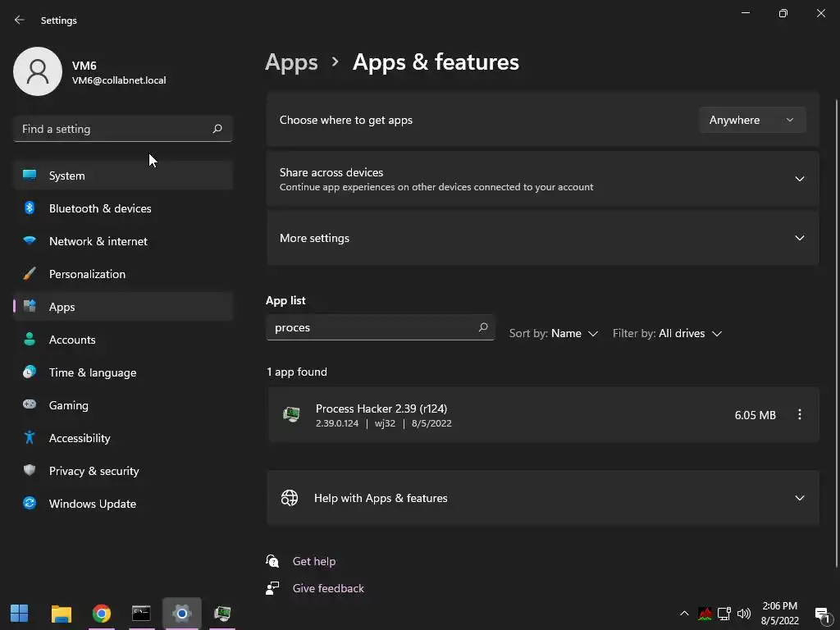Click the volume icon in system tray

[744, 614]
